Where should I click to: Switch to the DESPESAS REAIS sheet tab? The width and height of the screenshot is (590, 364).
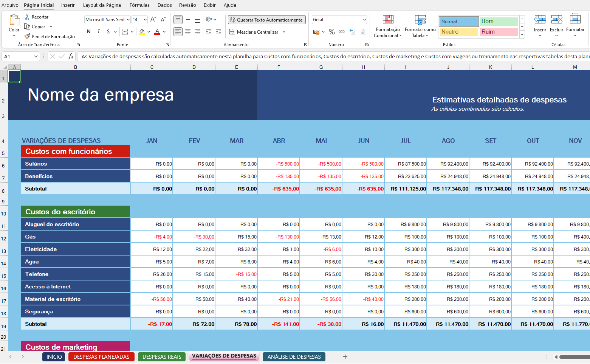click(x=162, y=357)
